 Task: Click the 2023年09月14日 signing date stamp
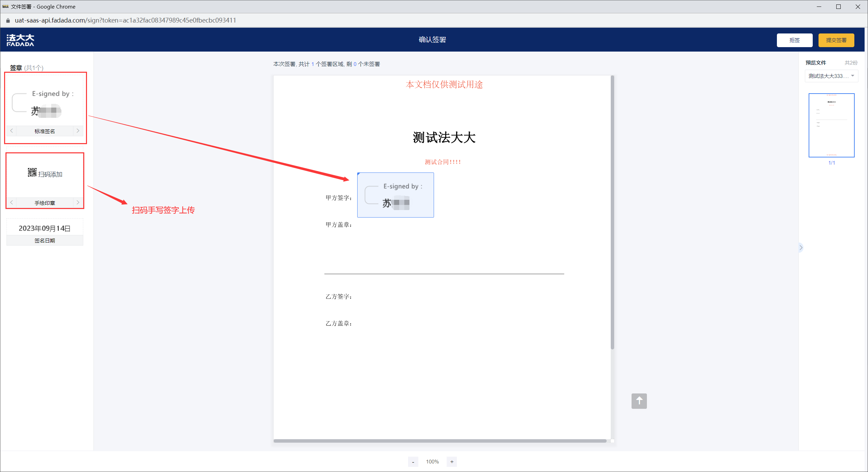[45, 228]
